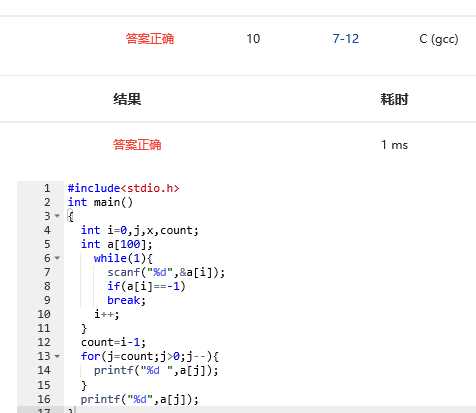Click the for(j=count;j>0;j--) line
The width and height of the screenshot is (476, 413).
pos(150,356)
